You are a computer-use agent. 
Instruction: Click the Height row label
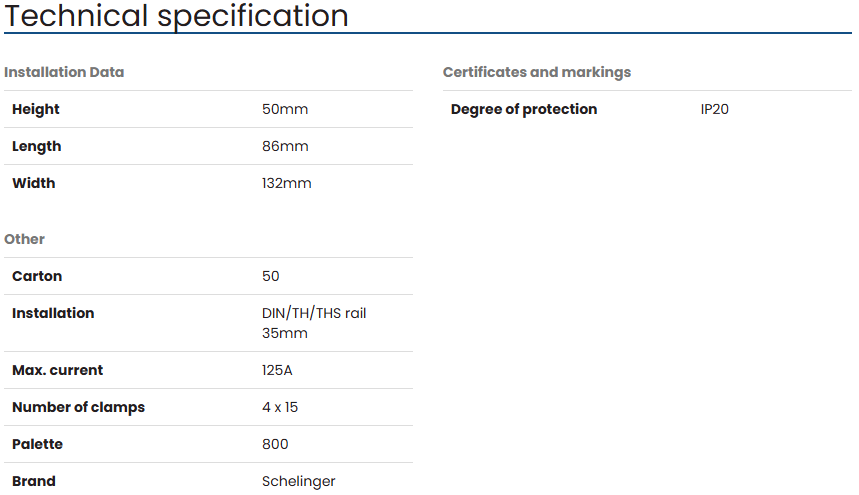(x=36, y=110)
